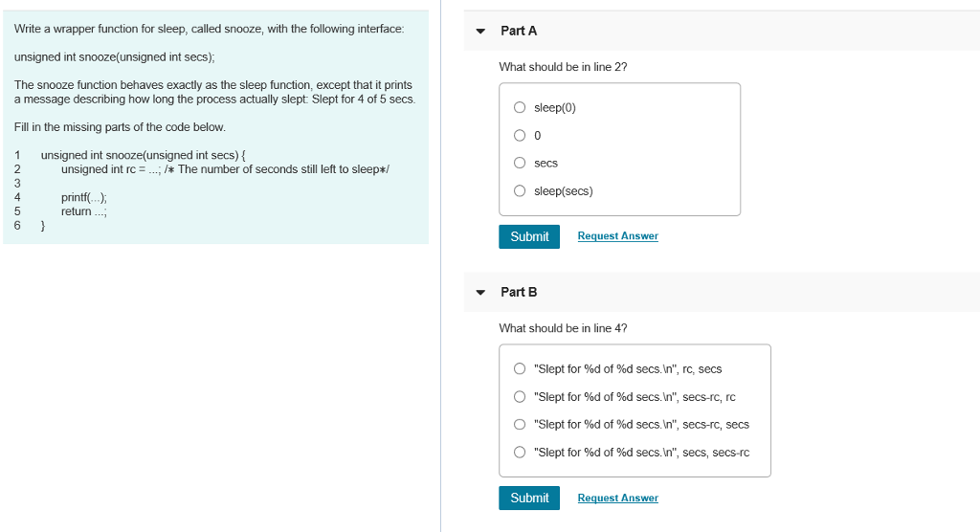Viewport: 980px width, 532px height.
Task: Open Request Answer link for Part A
Action: 617,236
